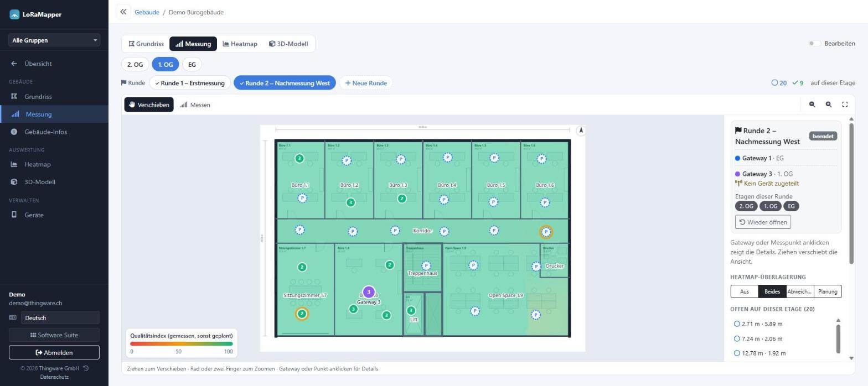The width and height of the screenshot is (868, 386).
Task: Click the history icon beside Thingware GmbH
Action: pyautogui.click(x=86, y=368)
